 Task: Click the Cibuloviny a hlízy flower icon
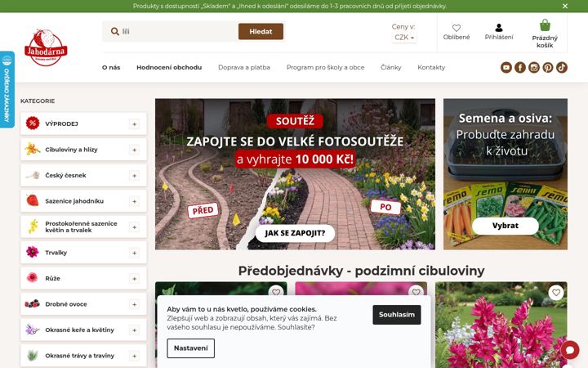tap(33, 149)
